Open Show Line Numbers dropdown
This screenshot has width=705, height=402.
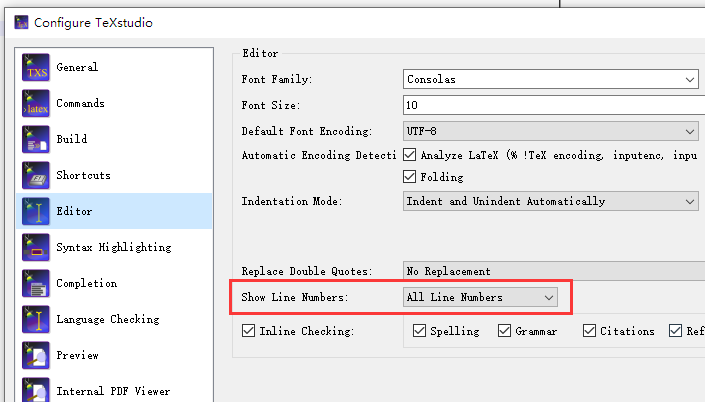point(480,297)
